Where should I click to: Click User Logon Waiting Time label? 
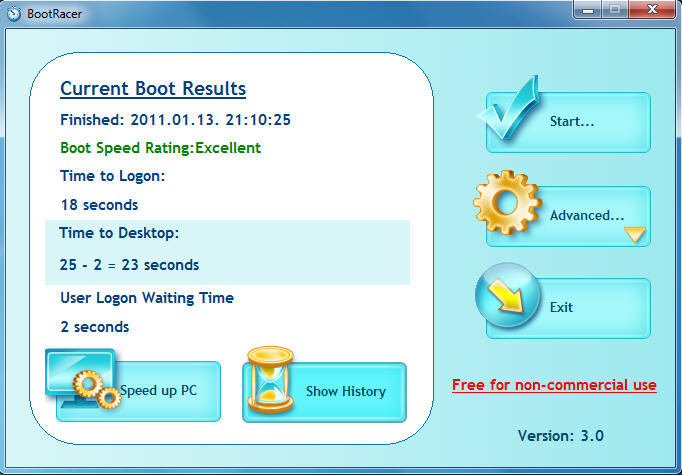point(147,298)
